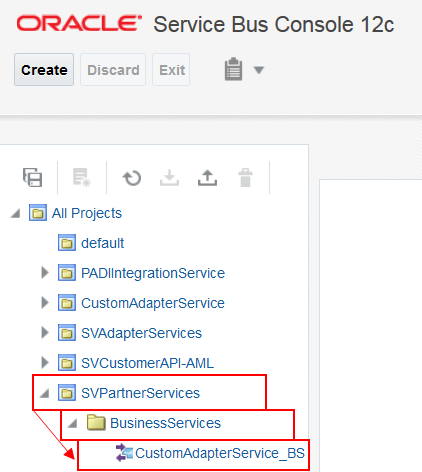The width and height of the screenshot is (422, 472).
Task: Select SVPartnerServices project
Action: coord(140,393)
